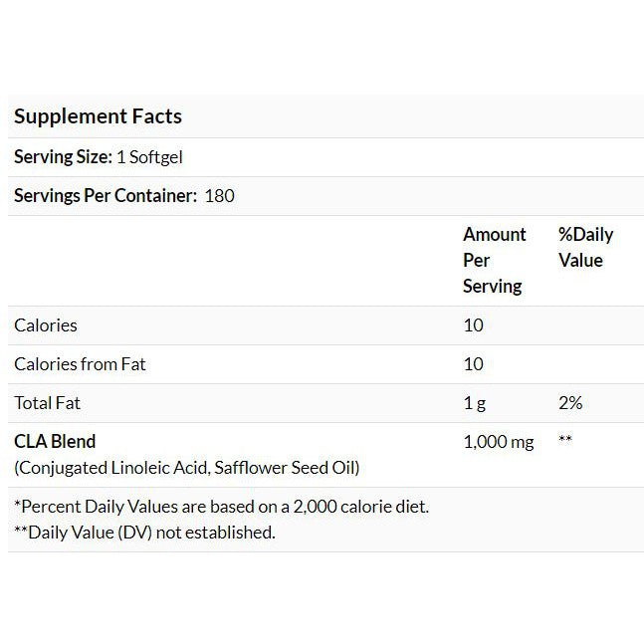Select the Calories row label

[46, 325]
